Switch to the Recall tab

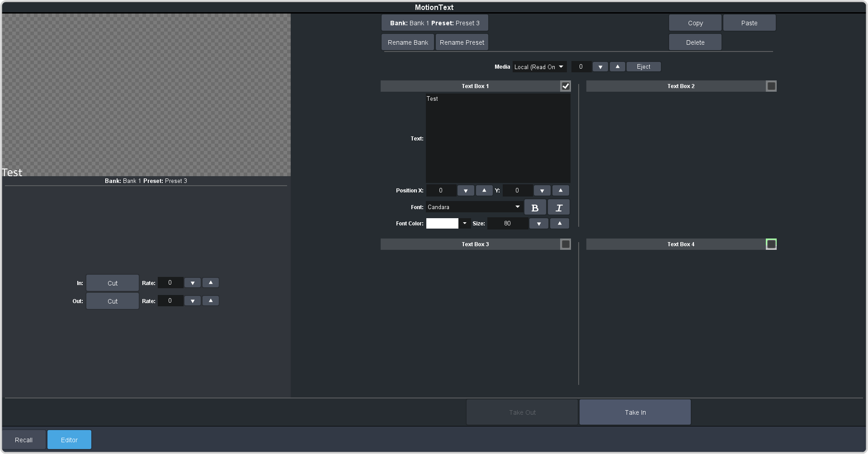pos(24,440)
